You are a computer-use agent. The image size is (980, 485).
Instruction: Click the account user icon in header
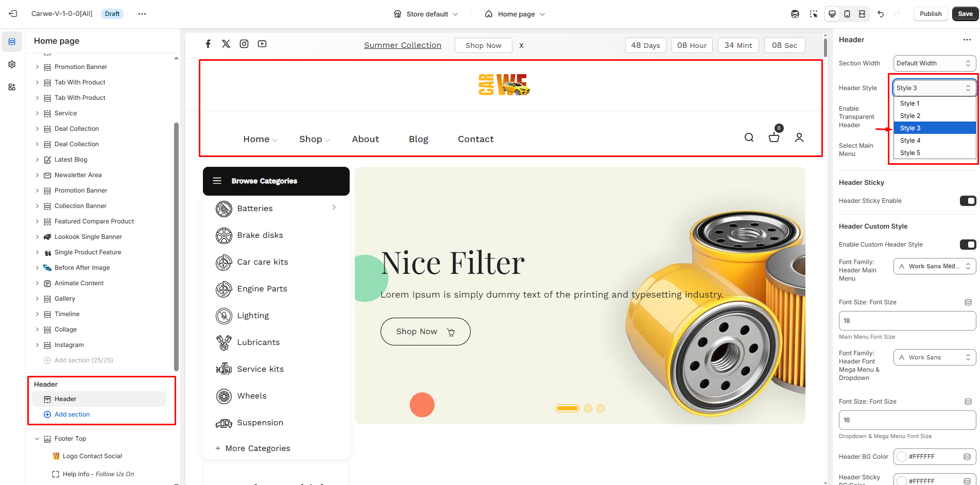pyautogui.click(x=799, y=137)
